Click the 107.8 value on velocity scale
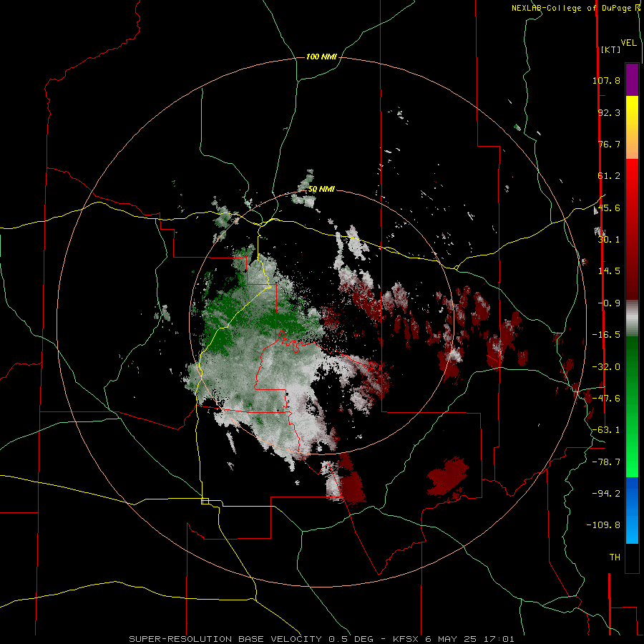Screen dimensions: 644x644 point(606,80)
